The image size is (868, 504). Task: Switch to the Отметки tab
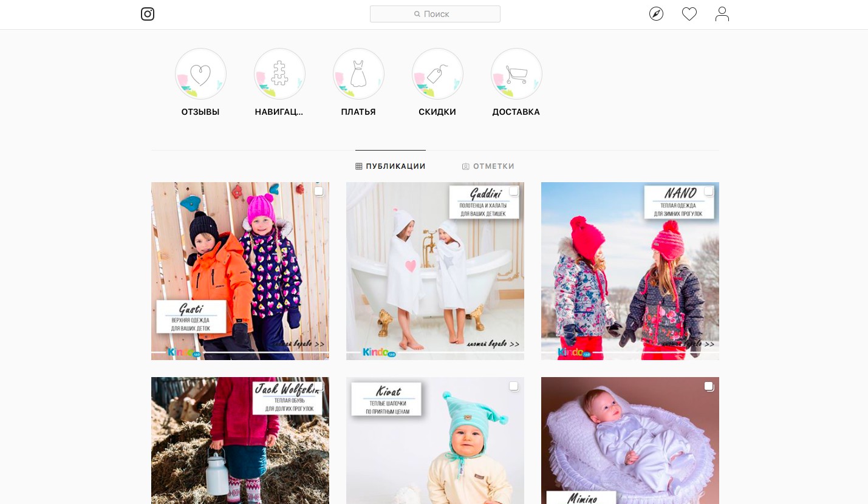click(488, 166)
